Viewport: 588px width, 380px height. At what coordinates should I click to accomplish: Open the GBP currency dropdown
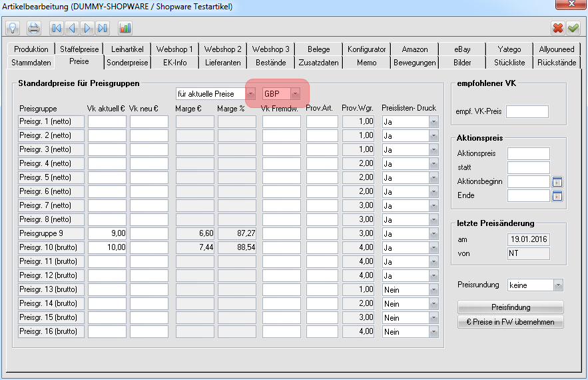tap(296, 94)
